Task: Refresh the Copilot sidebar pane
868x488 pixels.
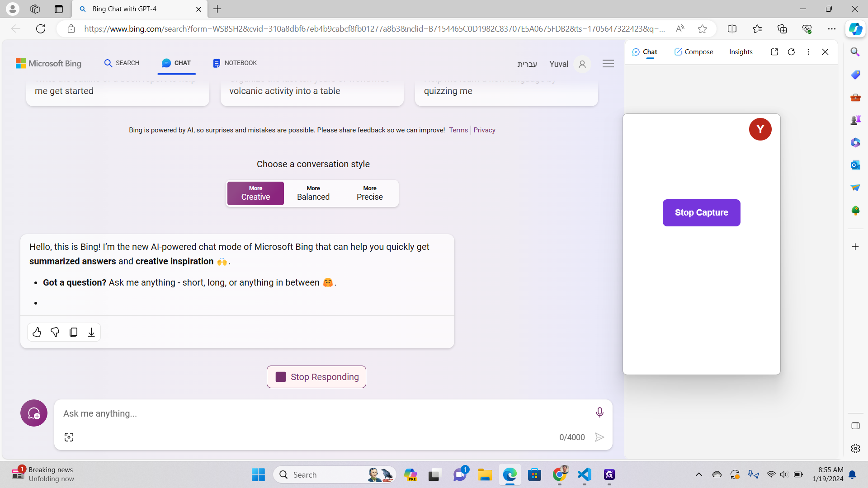Action: pyautogui.click(x=791, y=52)
